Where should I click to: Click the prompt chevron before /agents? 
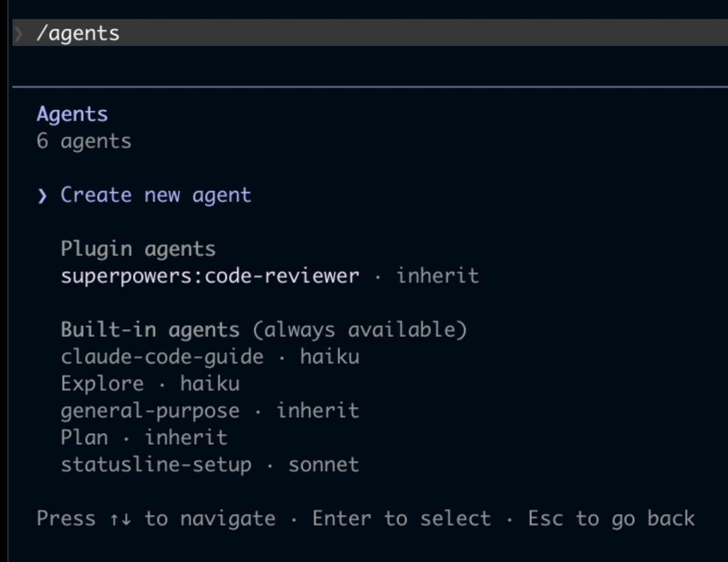pyautogui.click(x=19, y=34)
